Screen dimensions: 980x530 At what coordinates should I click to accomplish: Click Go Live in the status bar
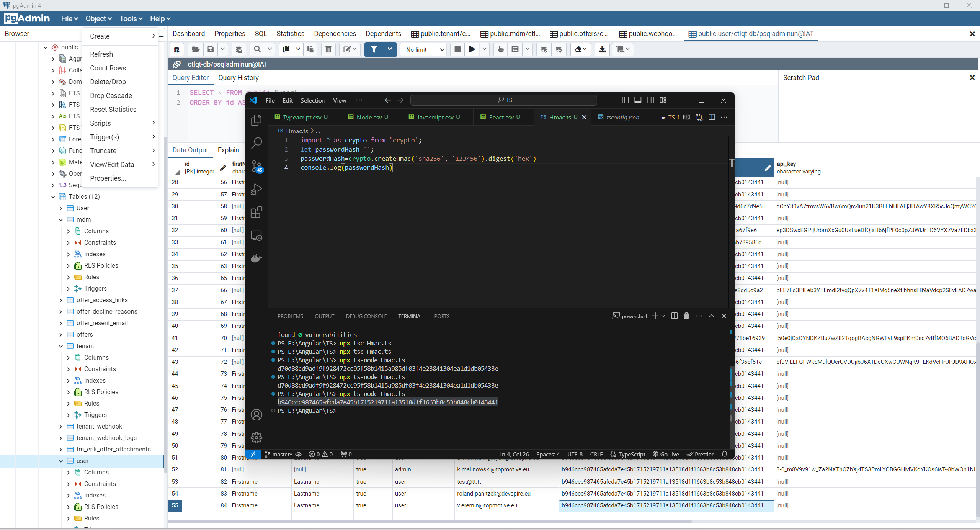click(666, 454)
